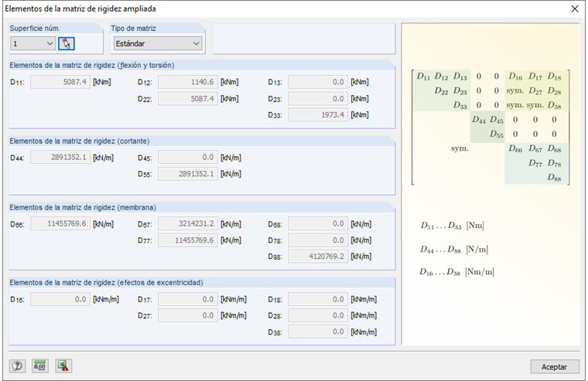Screen dimensions: 588x381
Task: Click the decimal places units icon
Action: pos(40,366)
